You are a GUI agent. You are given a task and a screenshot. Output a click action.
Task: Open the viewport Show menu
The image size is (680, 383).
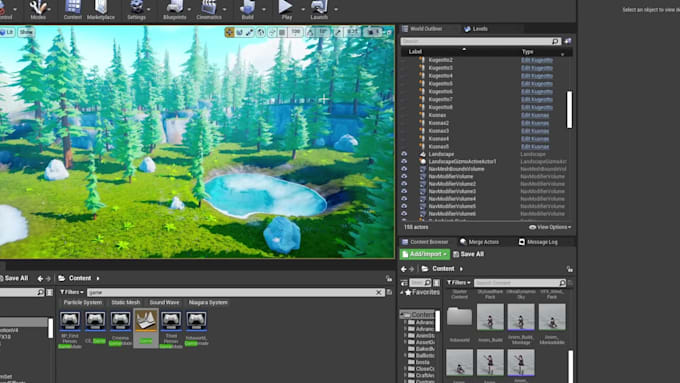click(26, 32)
